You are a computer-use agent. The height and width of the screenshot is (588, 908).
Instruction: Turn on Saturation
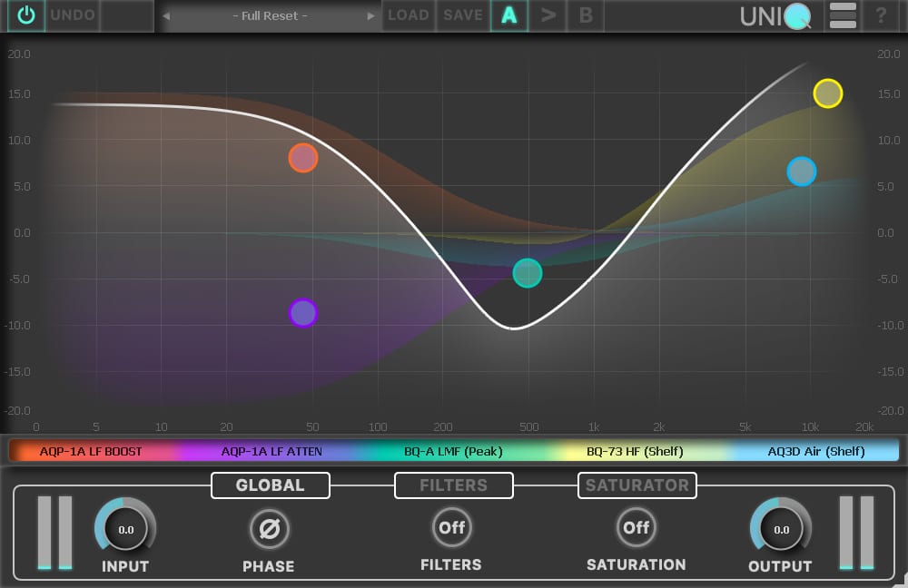[636, 528]
